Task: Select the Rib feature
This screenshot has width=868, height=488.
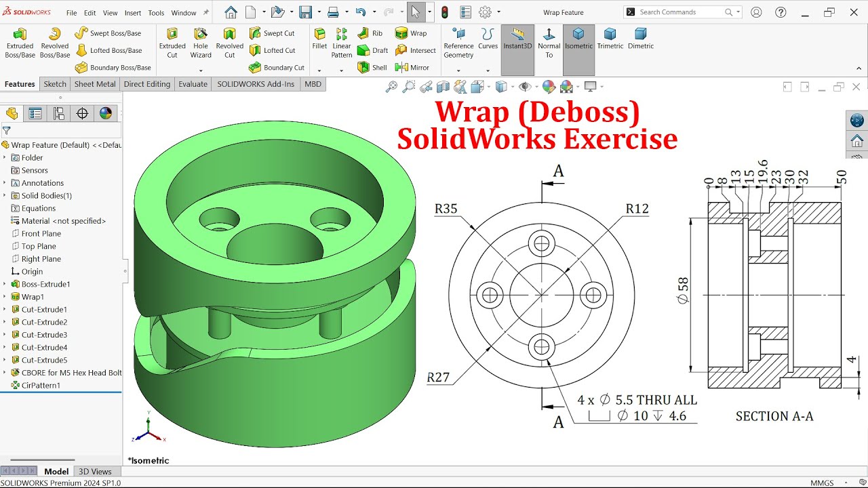Action: tap(370, 33)
